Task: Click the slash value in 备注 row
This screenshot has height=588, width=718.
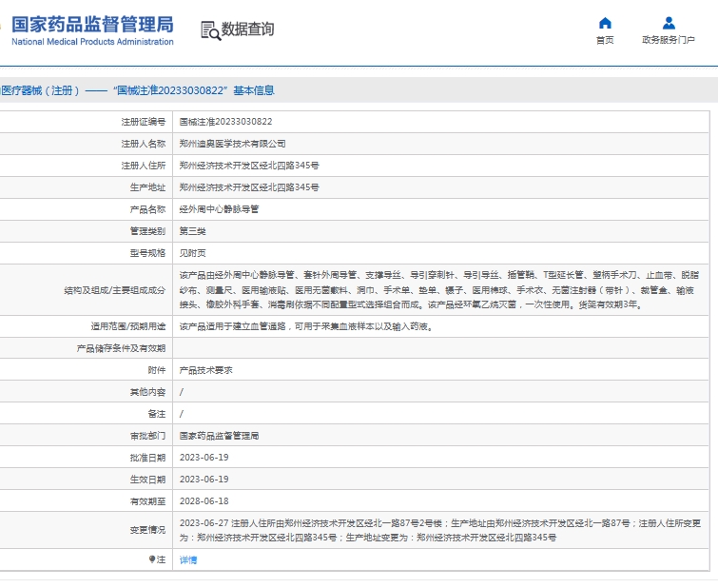Action: pyautogui.click(x=182, y=414)
